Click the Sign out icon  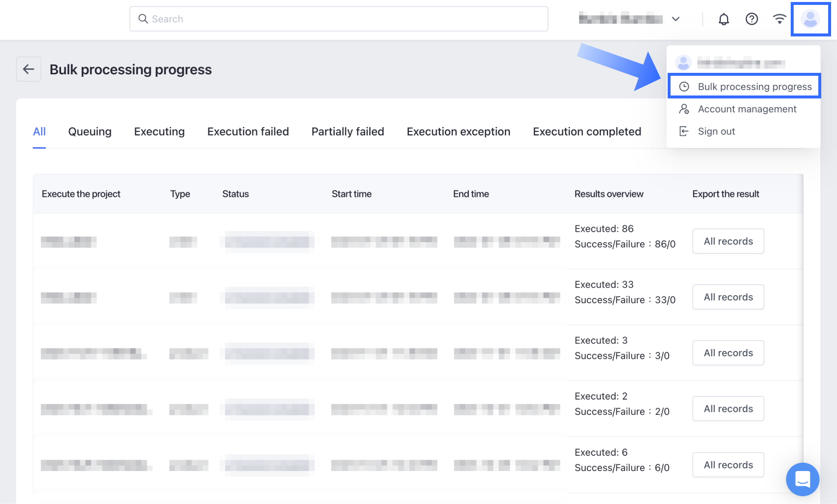point(684,131)
